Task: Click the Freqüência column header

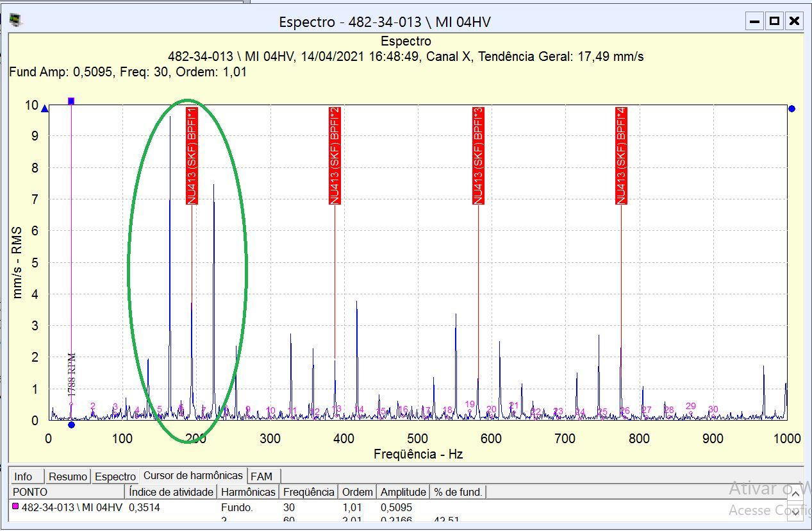Action: pos(309,492)
